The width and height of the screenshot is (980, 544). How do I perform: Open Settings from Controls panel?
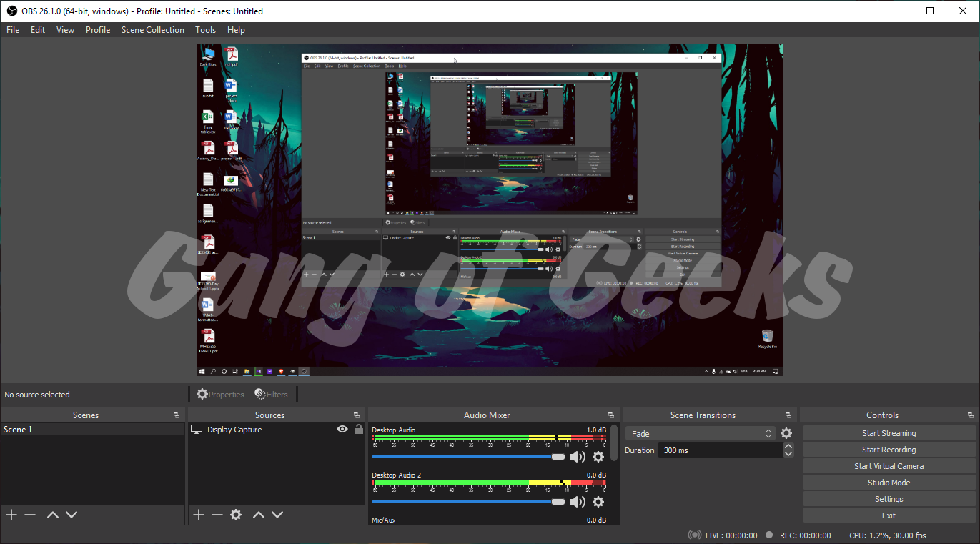pos(889,499)
